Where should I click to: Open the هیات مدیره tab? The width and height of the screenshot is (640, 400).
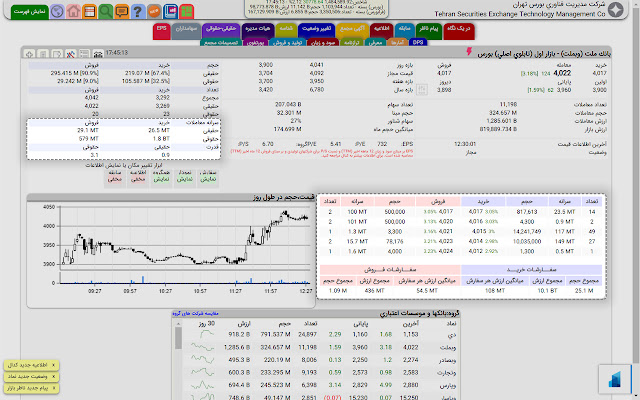[x=258, y=31]
